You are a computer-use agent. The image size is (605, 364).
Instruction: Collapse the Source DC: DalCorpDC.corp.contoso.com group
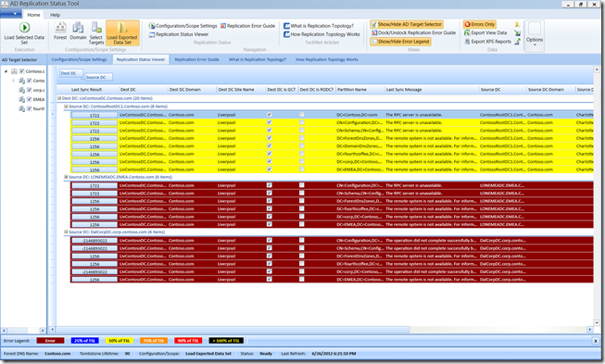pyautogui.click(x=66, y=232)
